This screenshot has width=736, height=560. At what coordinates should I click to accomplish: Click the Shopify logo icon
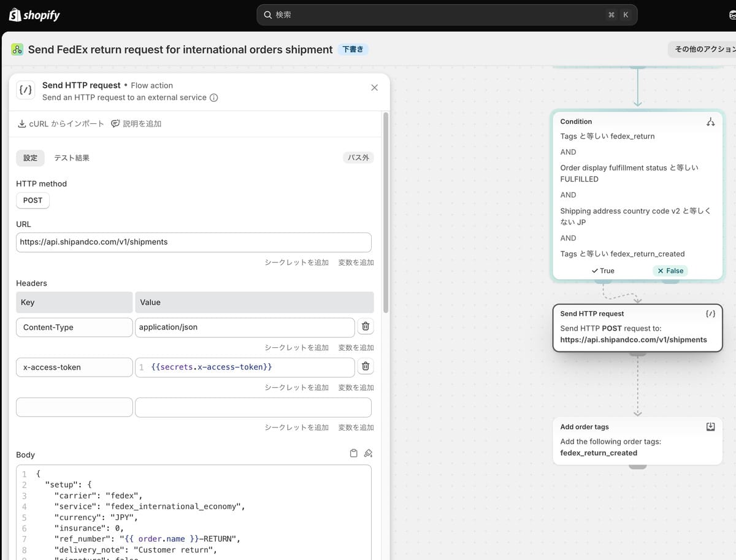15,15
